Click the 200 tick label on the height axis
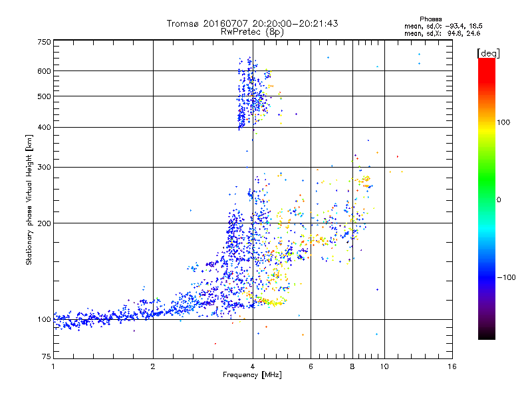Image resolution: width=532 pixels, height=399 pixels. [x=44, y=223]
